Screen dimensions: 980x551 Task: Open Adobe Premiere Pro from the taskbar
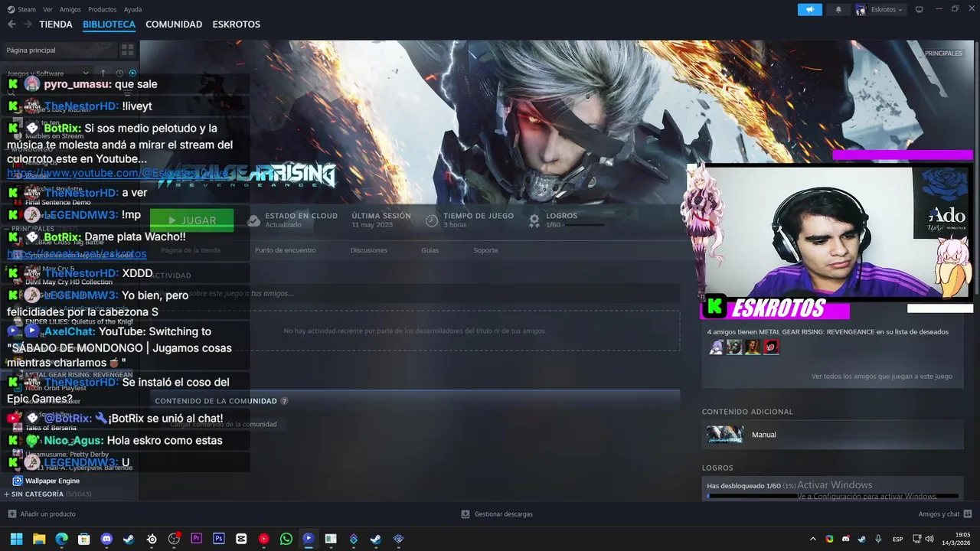(196, 539)
